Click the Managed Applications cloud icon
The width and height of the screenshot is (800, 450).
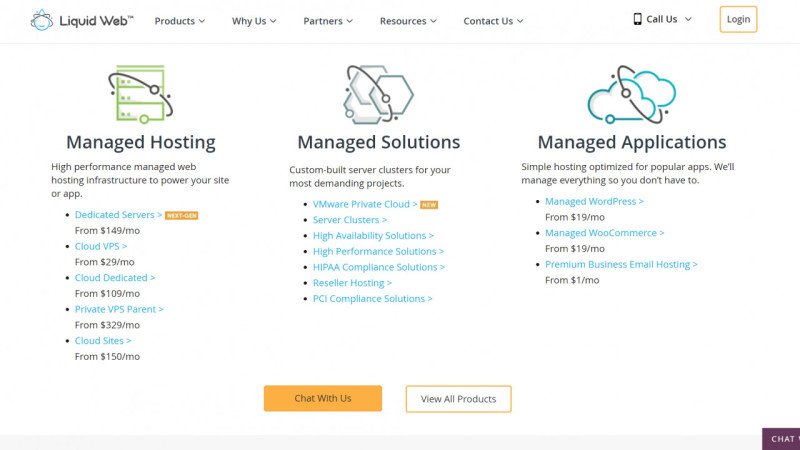point(631,94)
